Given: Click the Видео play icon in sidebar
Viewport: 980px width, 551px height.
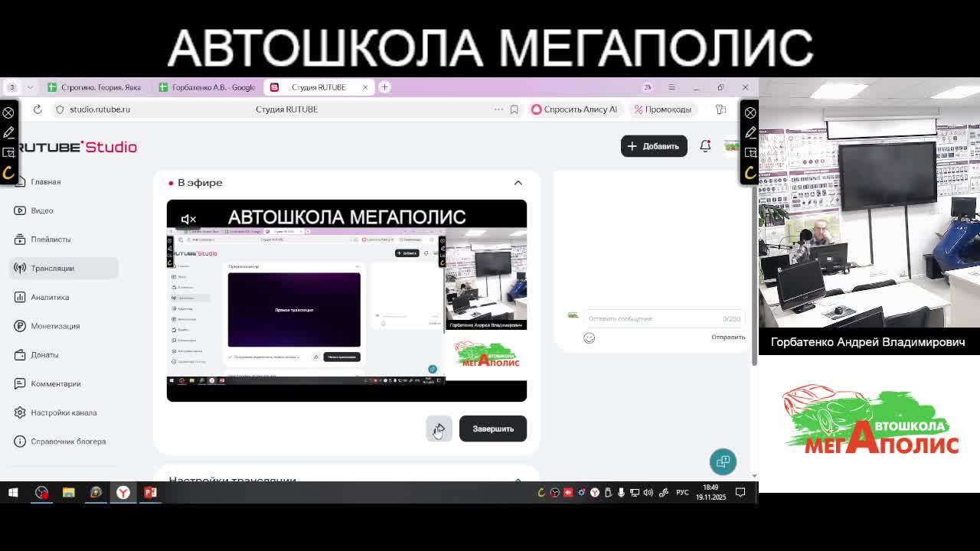Looking at the screenshot, I should pyautogui.click(x=20, y=210).
